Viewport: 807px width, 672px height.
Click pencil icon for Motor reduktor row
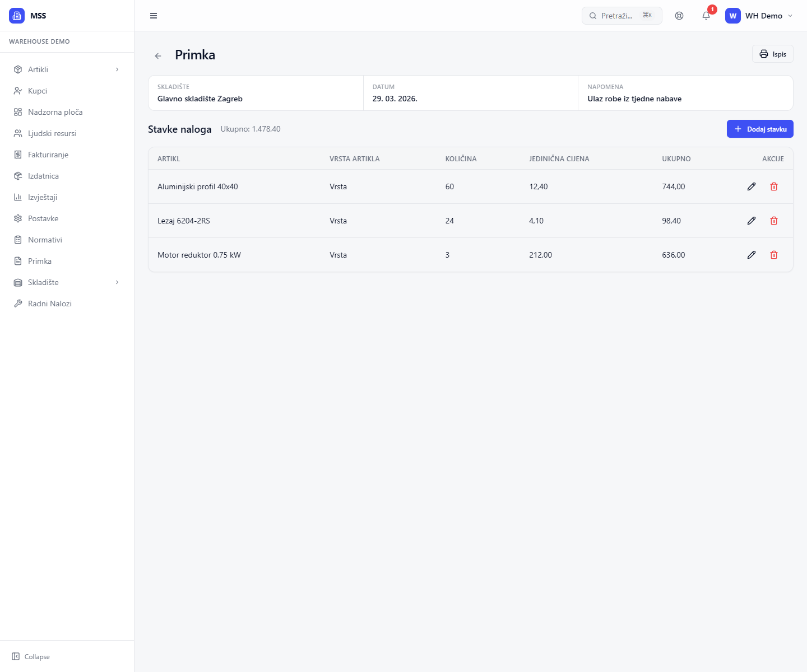coord(752,255)
